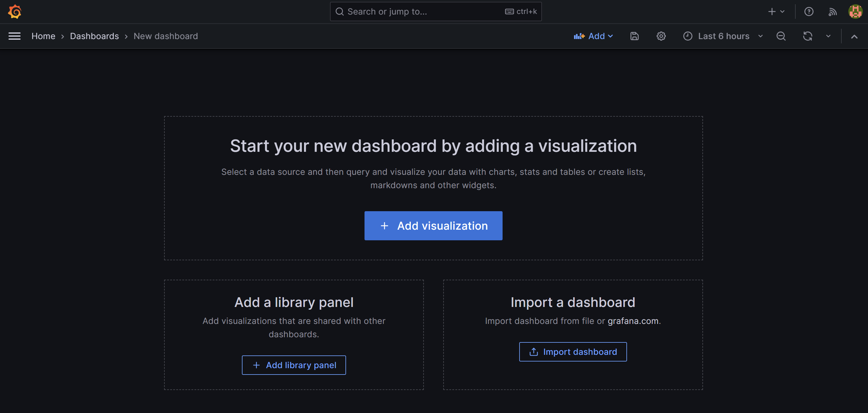
Task: Expand the plus new-item dropdown
Action: point(776,12)
